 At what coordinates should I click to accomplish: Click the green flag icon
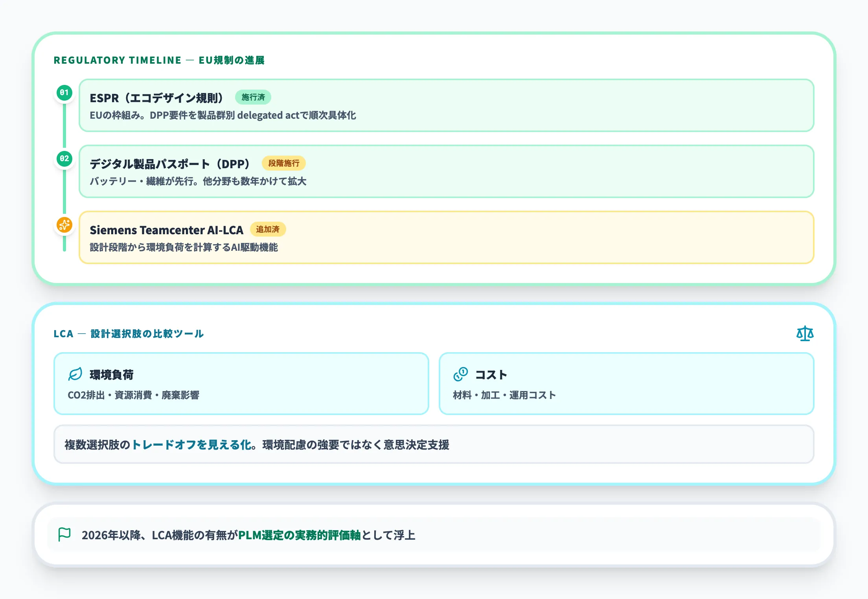pyautogui.click(x=64, y=535)
